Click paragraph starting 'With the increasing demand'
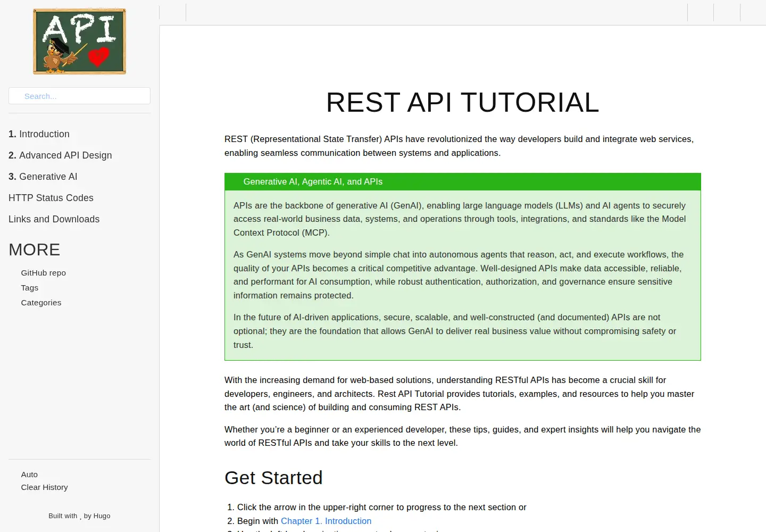766x532 pixels. pyautogui.click(x=463, y=394)
